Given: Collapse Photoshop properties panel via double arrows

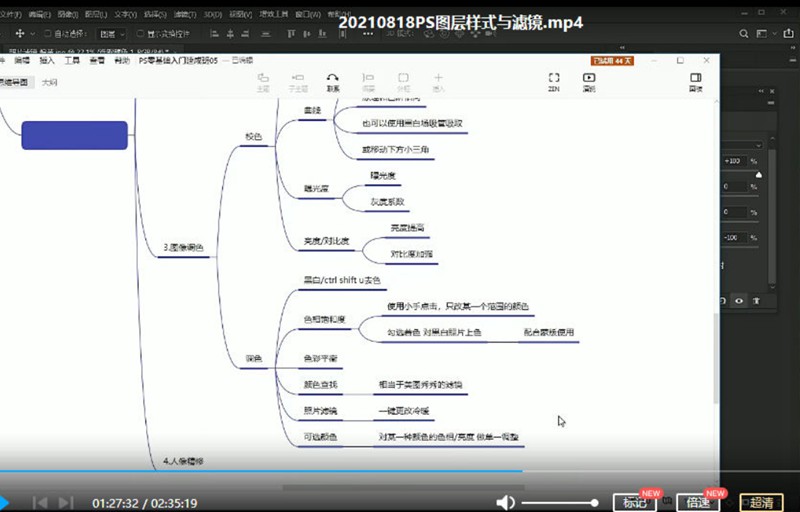Looking at the screenshot, I should pyautogui.click(x=761, y=91).
